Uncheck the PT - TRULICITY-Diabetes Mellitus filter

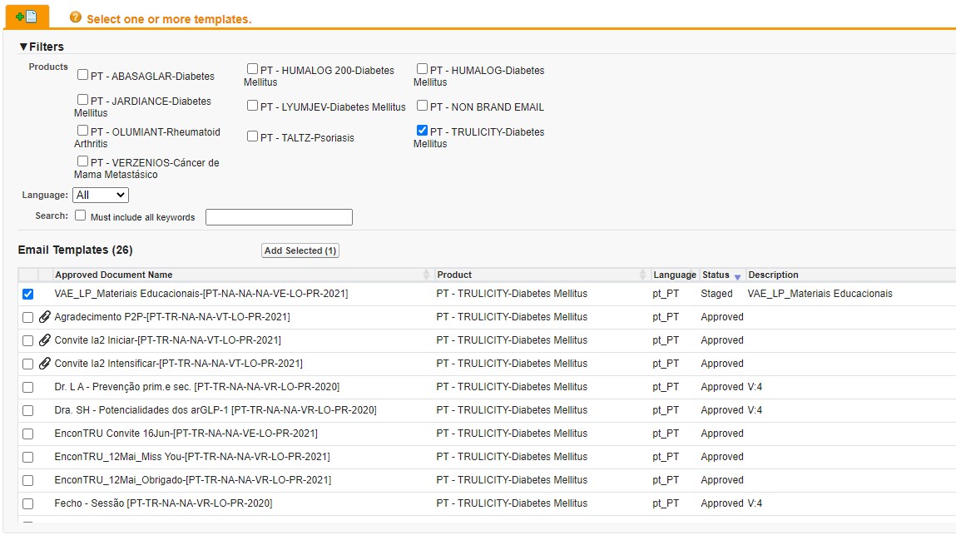422,131
